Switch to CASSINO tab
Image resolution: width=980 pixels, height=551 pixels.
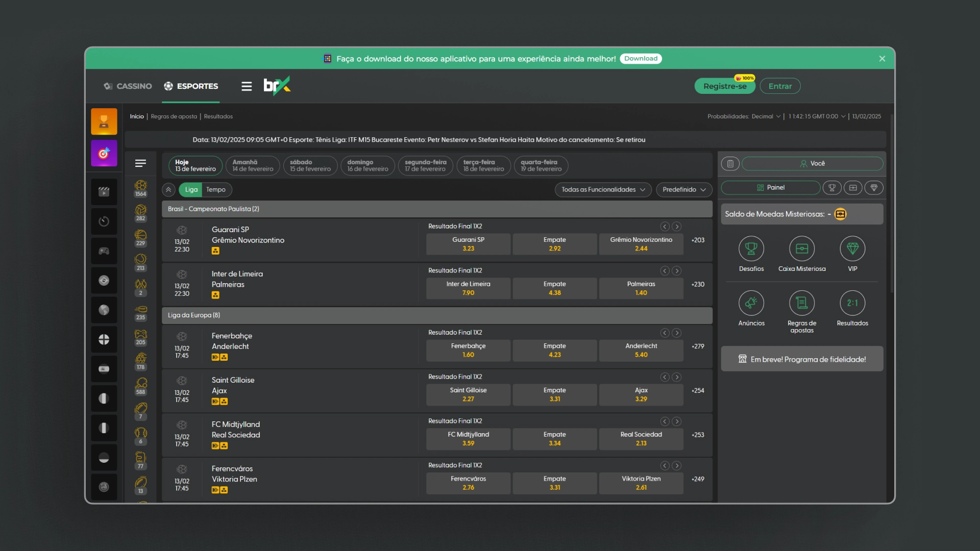click(x=128, y=86)
